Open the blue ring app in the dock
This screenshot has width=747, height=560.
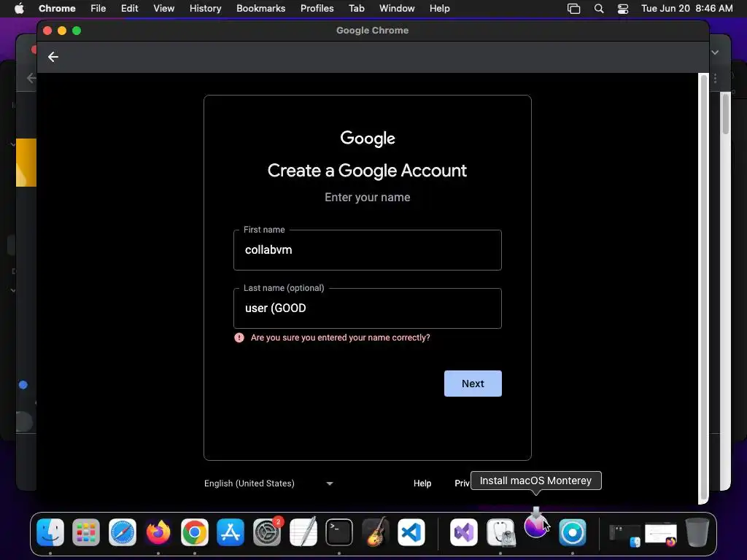(573, 532)
